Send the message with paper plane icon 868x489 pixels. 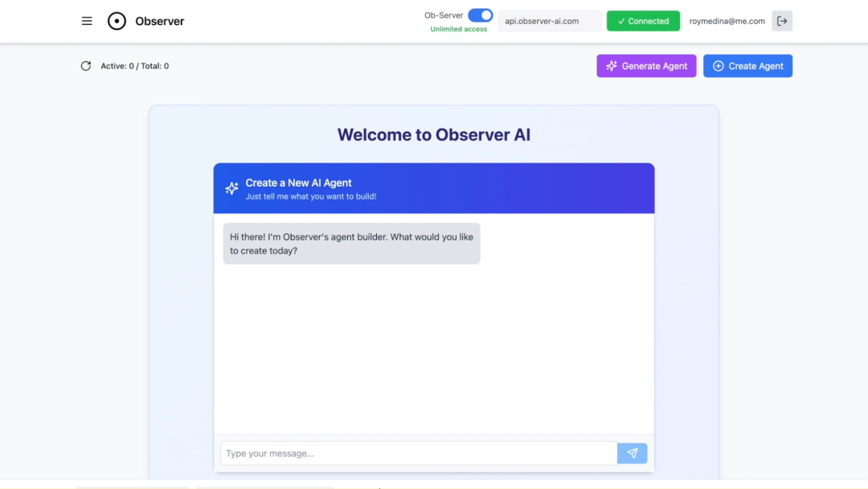633,453
